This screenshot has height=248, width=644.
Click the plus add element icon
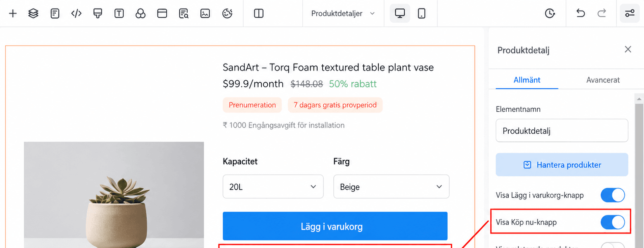click(x=13, y=13)
